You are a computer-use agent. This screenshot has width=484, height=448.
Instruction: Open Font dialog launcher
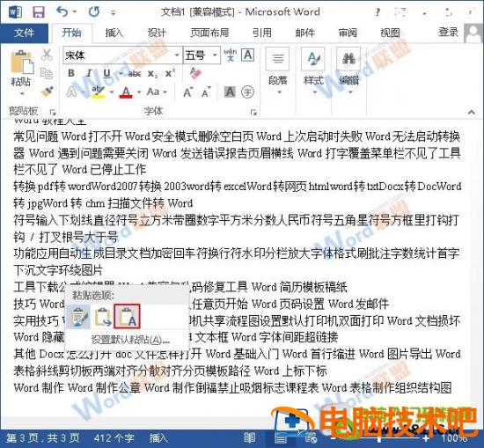coord(253,112)
